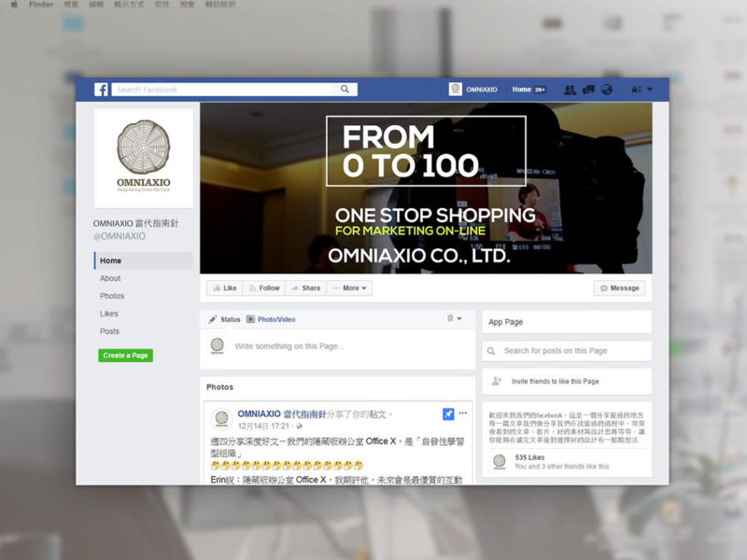Click Search for posts on this Page field
This screenshot has width=747, height=560.
pos(567,351)
